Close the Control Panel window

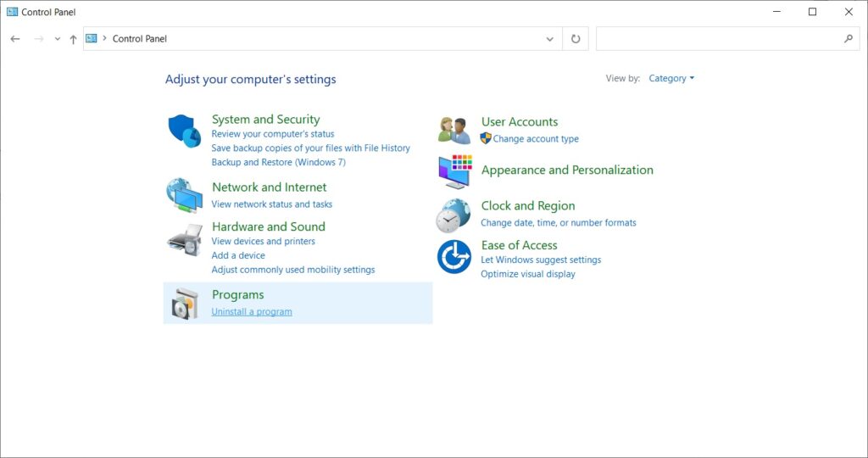click(x=849, y=12)
